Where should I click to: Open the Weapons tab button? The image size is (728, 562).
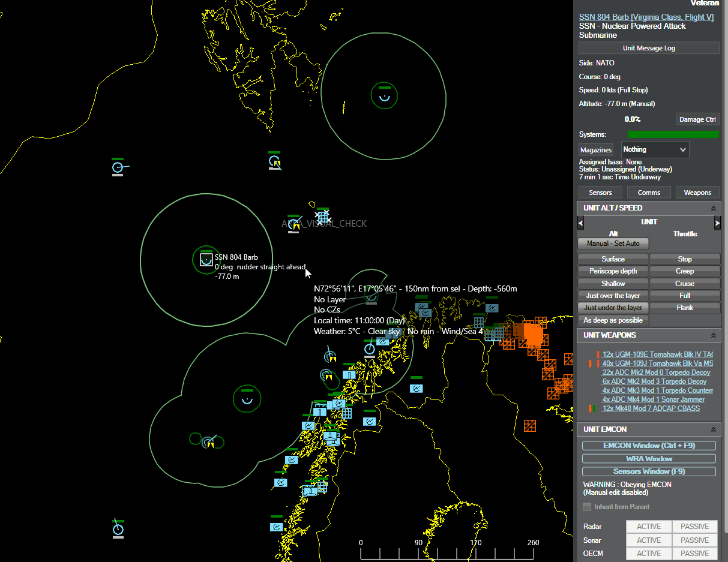[x=697, y=193]
